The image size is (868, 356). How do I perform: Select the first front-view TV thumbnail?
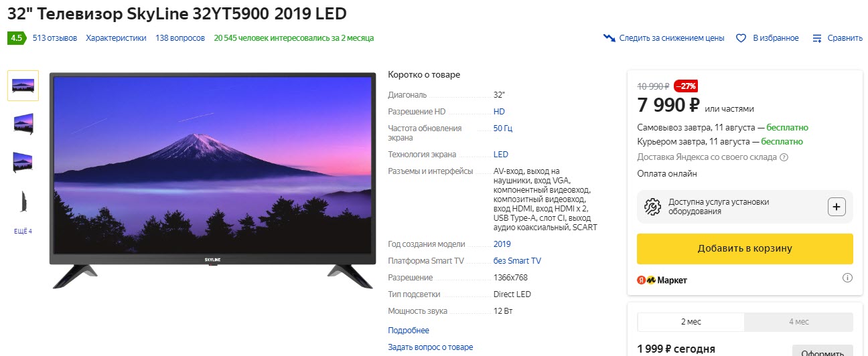(x=23, y=86)
